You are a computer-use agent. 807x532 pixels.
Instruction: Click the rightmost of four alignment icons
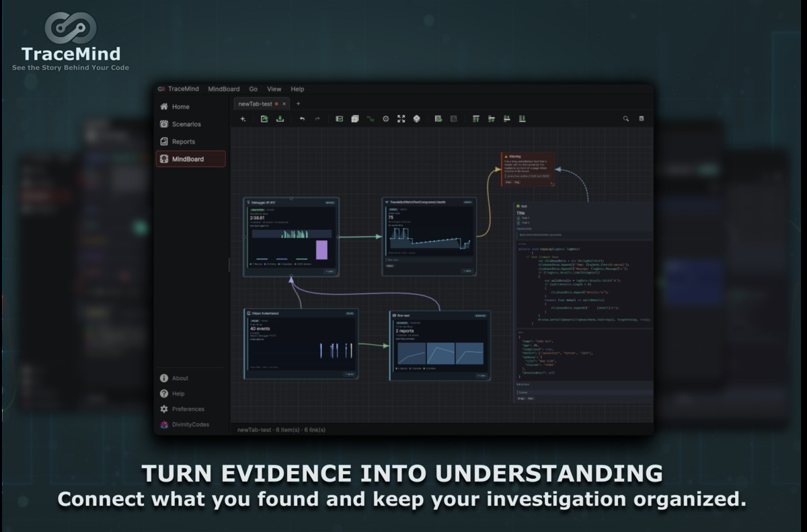[523, 118]
